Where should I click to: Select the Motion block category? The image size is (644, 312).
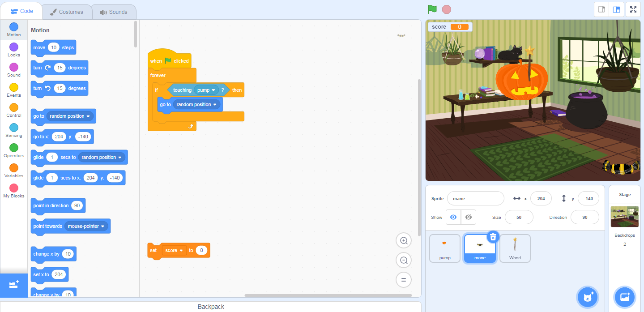tap(14, 30)
